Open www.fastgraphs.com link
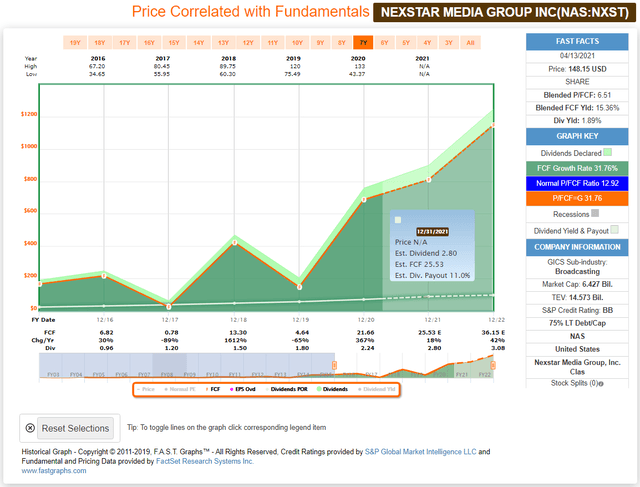 (x=54, y=471)
